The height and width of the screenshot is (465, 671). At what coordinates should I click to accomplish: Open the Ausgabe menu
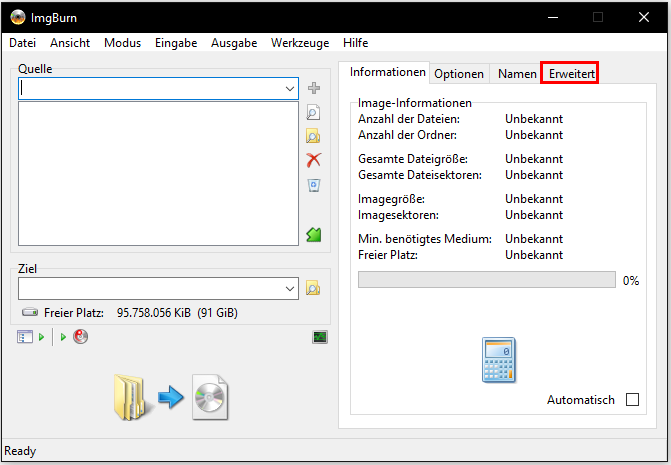234,43
